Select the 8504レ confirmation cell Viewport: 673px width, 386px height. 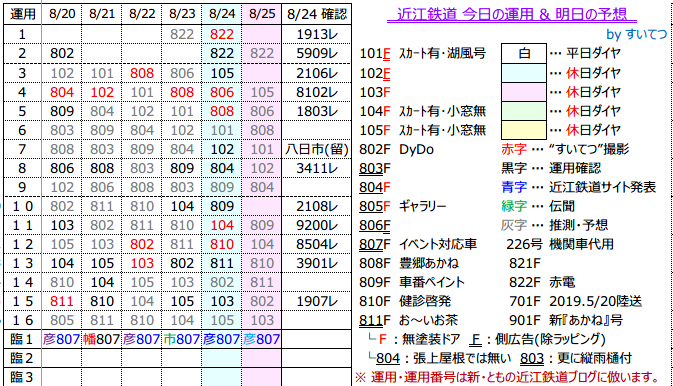tap(317, 244)
